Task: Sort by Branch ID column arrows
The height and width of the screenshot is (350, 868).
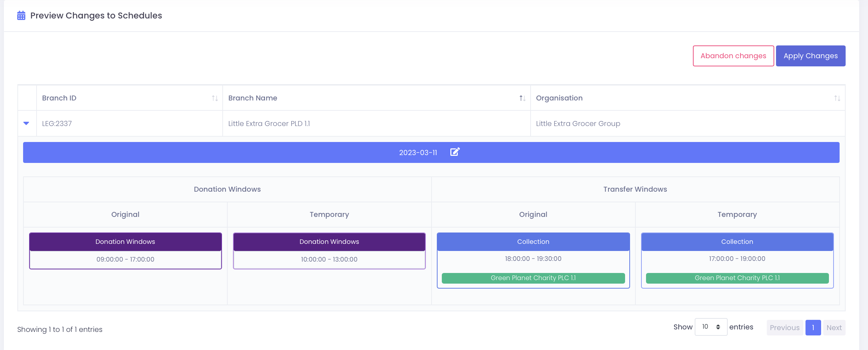Action: (x=215, y=98)
